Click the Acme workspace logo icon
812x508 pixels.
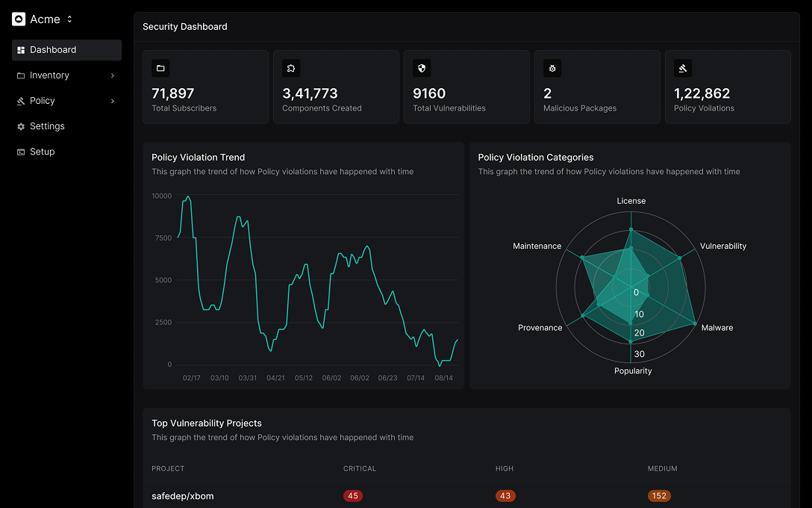pyautogui.click(x=18, y=19)
